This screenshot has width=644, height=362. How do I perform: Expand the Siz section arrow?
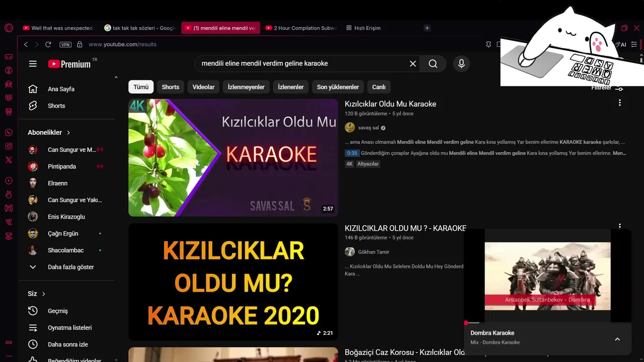coord(44,294)
